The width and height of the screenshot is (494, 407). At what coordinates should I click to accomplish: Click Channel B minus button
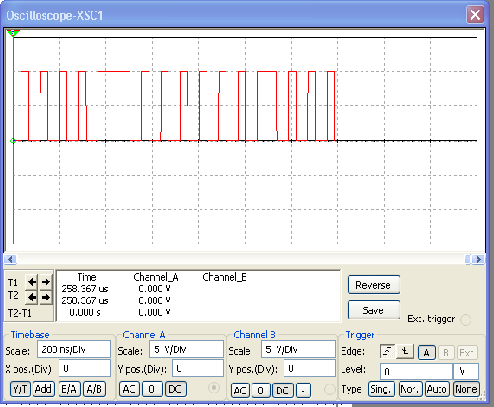point(303,390)
